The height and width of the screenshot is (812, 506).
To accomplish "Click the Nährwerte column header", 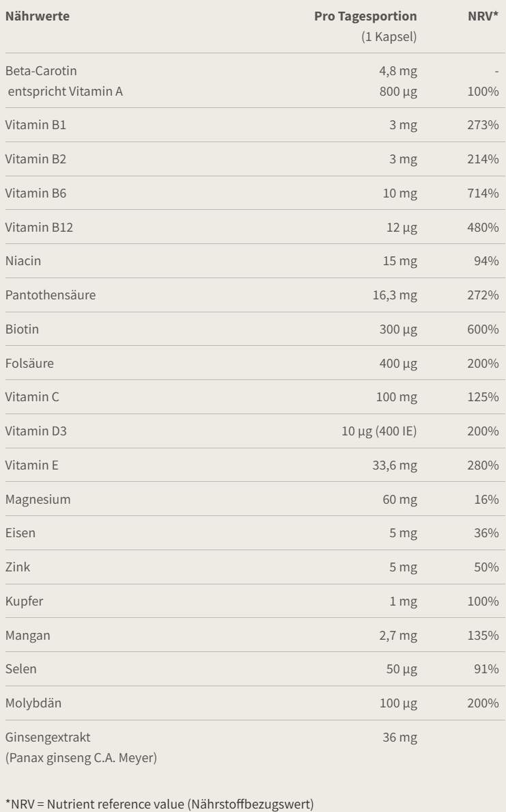I will tap(38, 16).
